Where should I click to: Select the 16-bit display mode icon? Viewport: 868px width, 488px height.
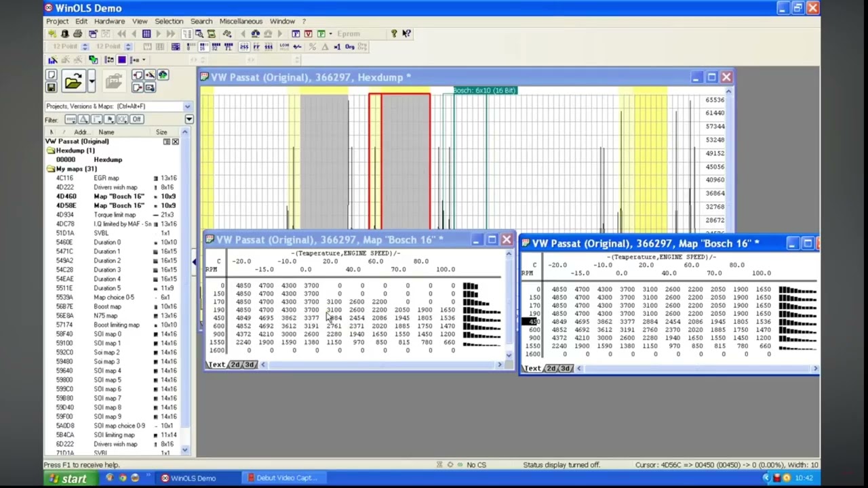click(x=203, y=46)
